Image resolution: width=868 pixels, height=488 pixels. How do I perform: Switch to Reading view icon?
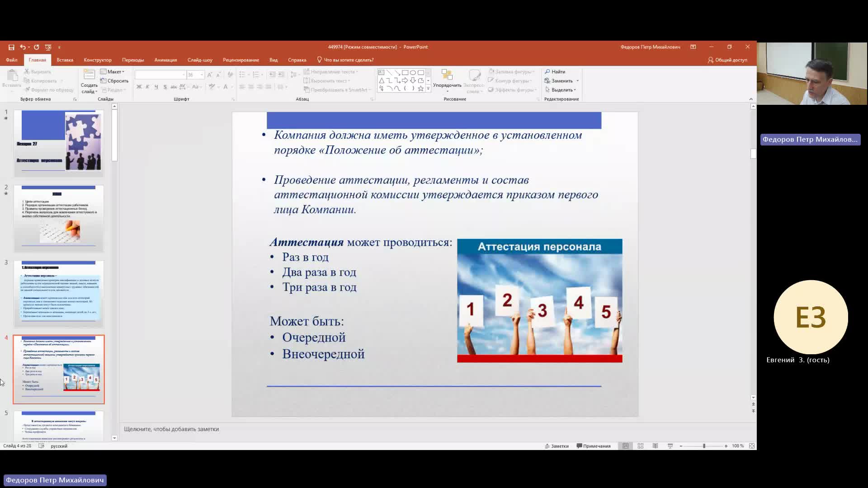click(x=655, y=446)
